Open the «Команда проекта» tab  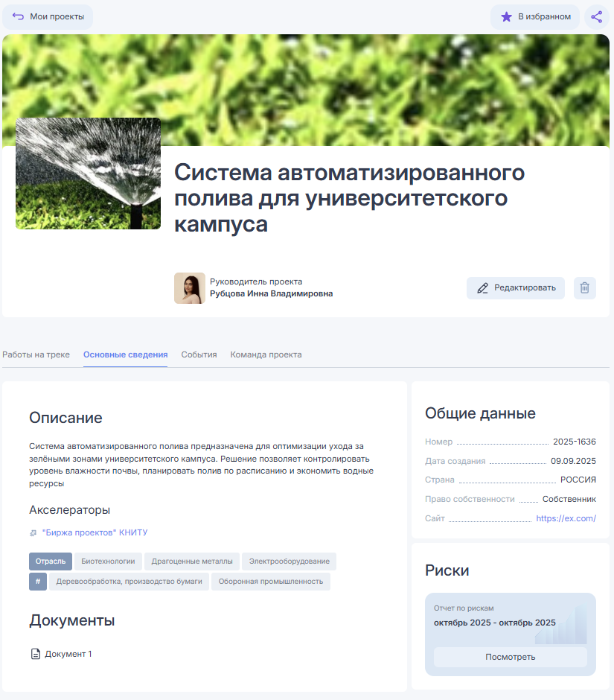point(266,354)
